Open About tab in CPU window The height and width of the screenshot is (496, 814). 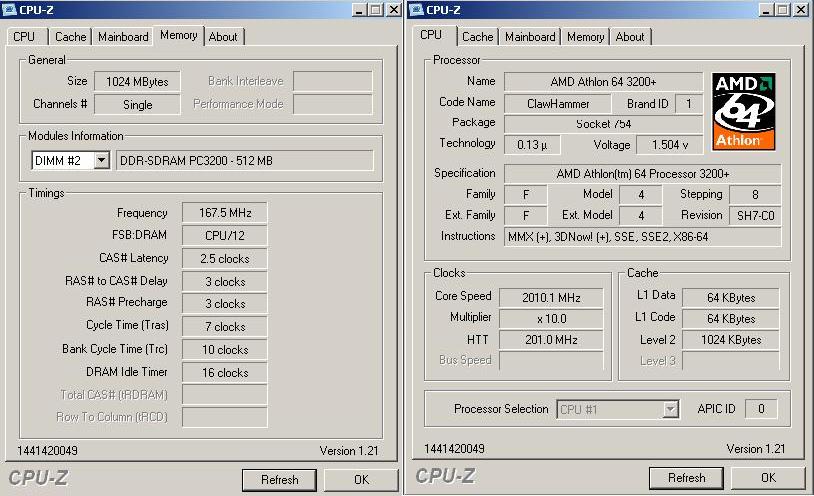(630, 37)
